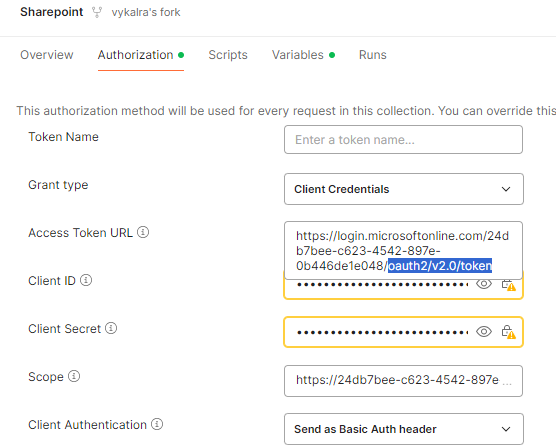
Task: Open the Scripts tab
Action: point(228,55)
